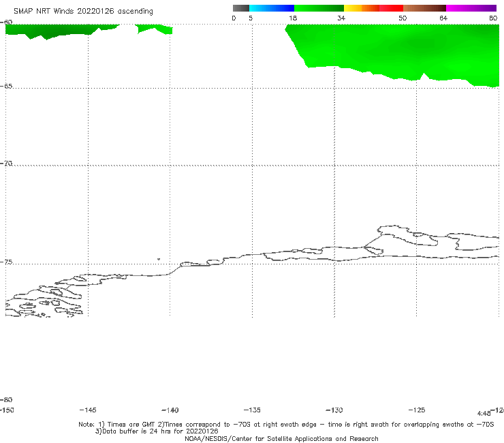Click longitude label '-135' on bottom axis
Viewport: 504px width, 443px height.
[252, 410]
